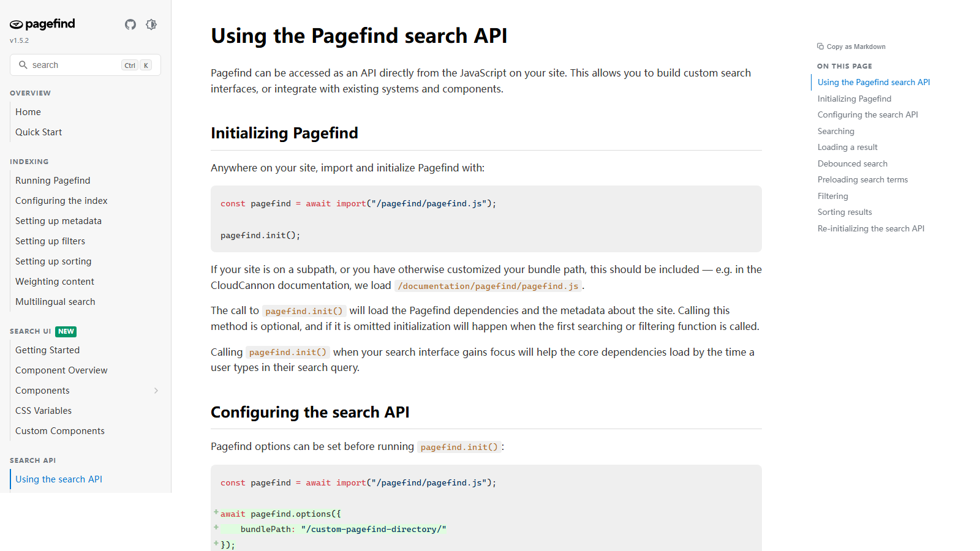Click the Ctrl K shortcut hint

(137, 65)
